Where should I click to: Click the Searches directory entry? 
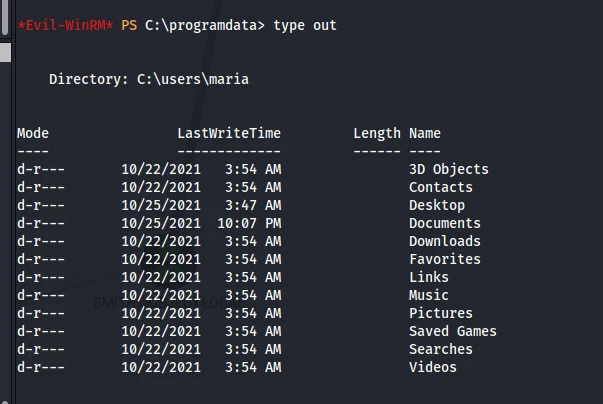pos(441,349)
